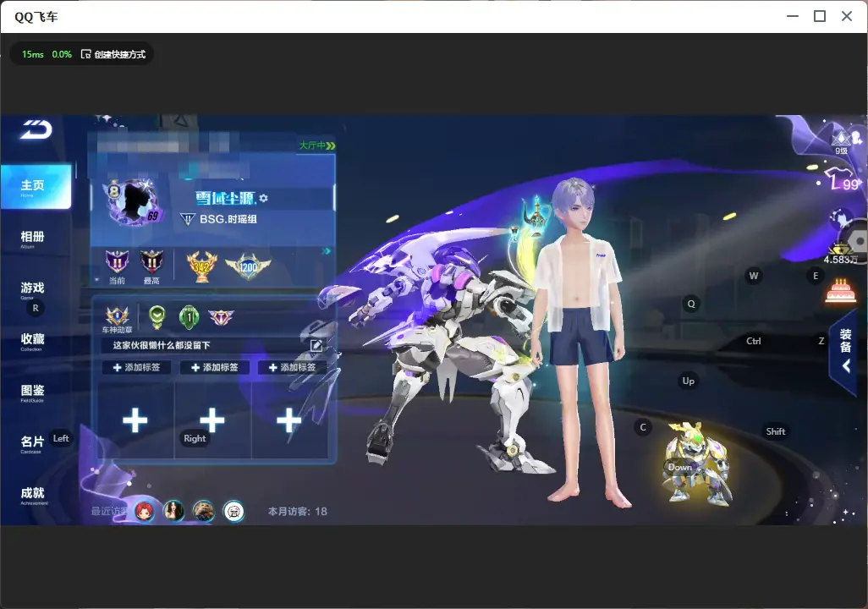Screen dimensions: 868x609
Task: Open the shirt icon with 99
Action: pos(842,179)
